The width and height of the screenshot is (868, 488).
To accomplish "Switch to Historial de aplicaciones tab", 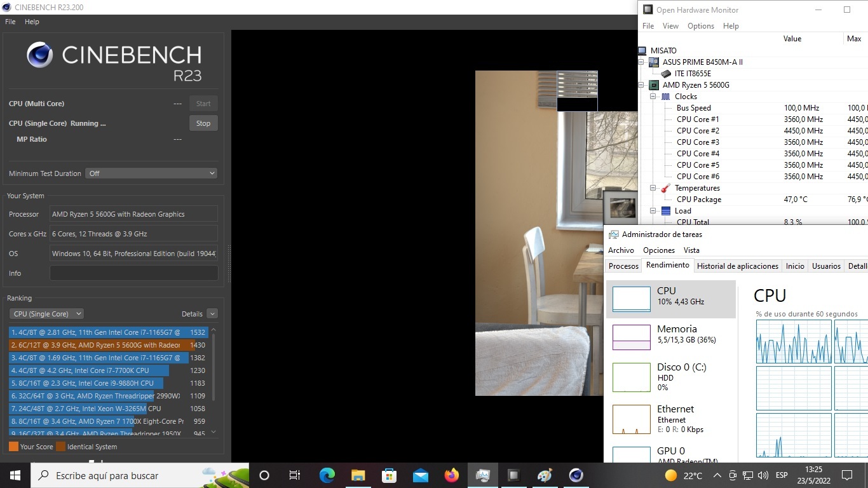I will click(738, 266).
